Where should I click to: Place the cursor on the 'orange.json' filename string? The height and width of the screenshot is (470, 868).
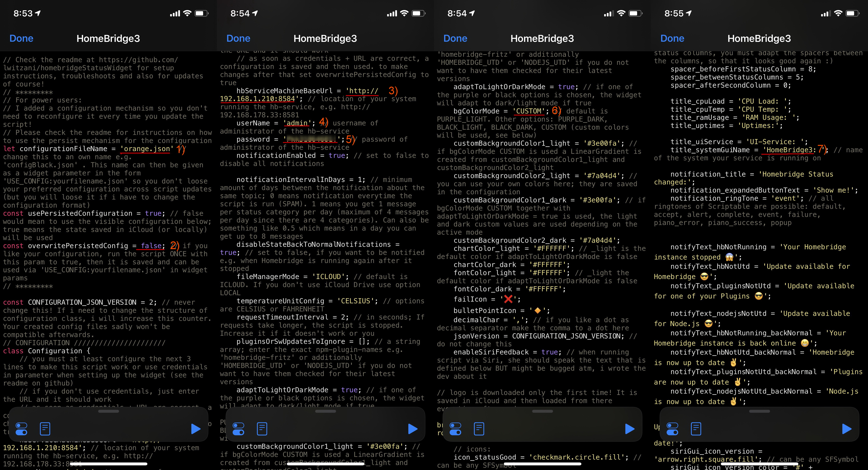147,149
